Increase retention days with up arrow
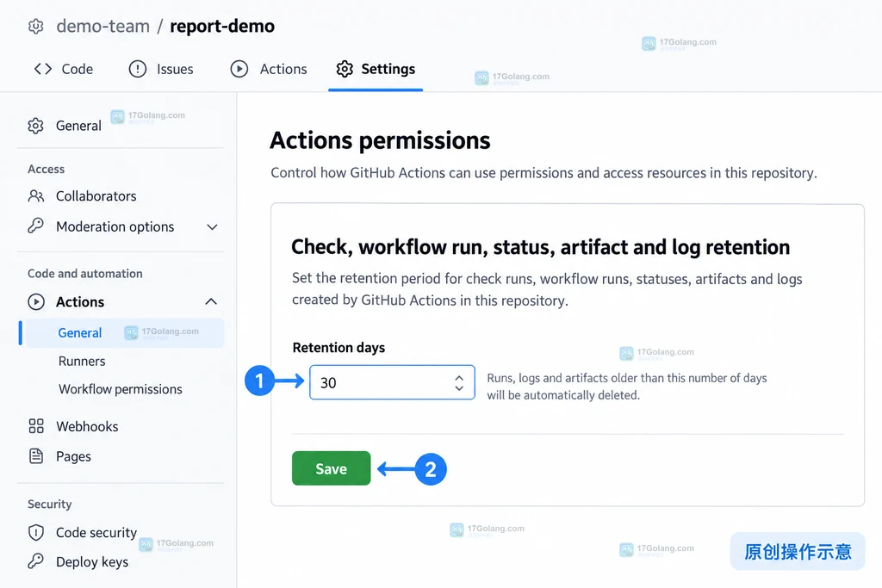The image size is (882, 588). point(460,378)
